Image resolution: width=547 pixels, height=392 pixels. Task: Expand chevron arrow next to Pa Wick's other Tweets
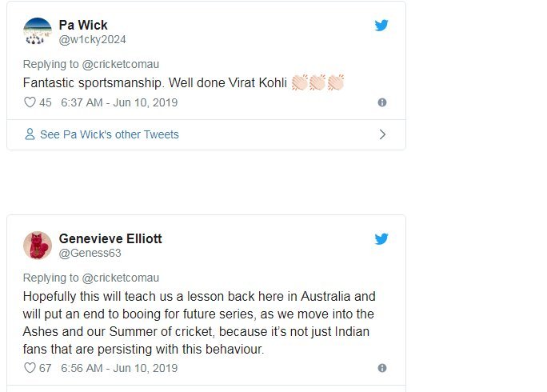381,134
